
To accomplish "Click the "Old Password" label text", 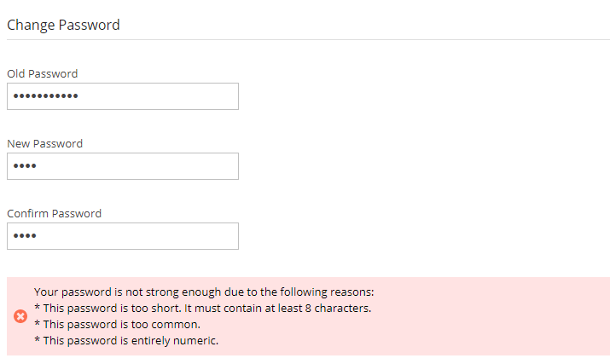I will coord(42,74).
